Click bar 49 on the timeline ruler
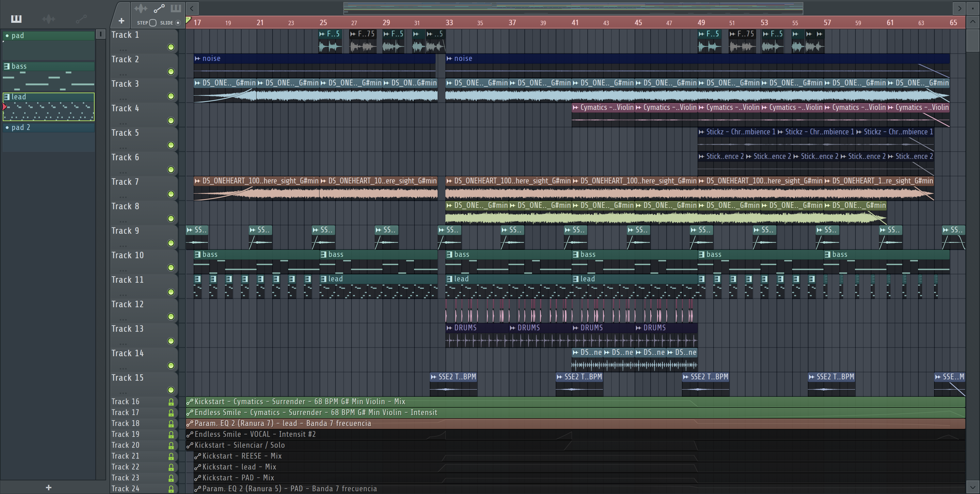The width and height of the screenshot is (980, 494). (701, 22)
